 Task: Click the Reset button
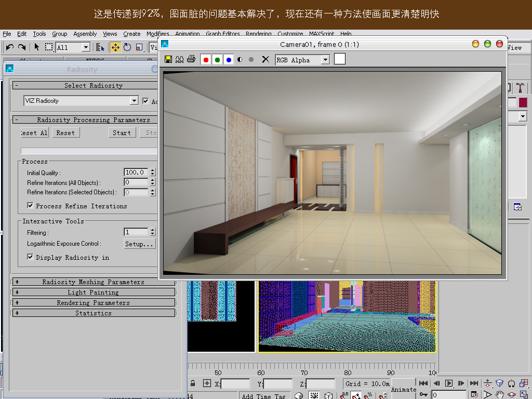pyautogui.click(x=65, y=132)
